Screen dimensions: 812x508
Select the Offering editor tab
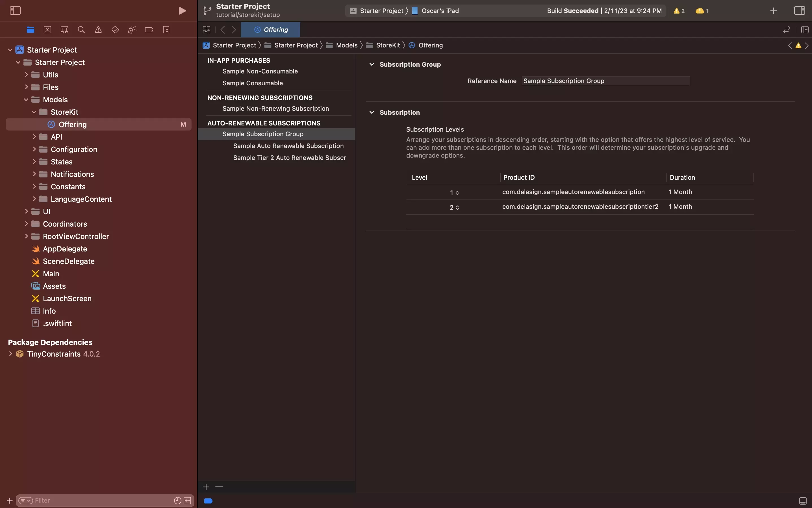(270, 30)
